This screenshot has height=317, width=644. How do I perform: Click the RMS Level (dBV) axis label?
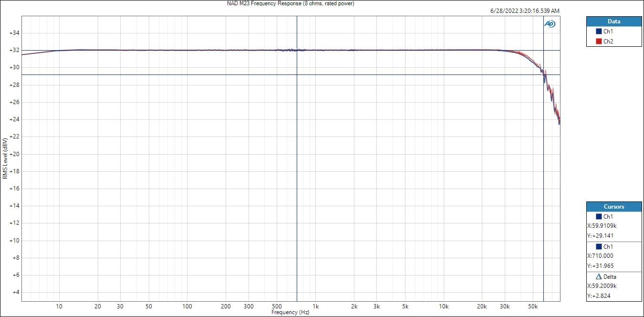point(5,158)
